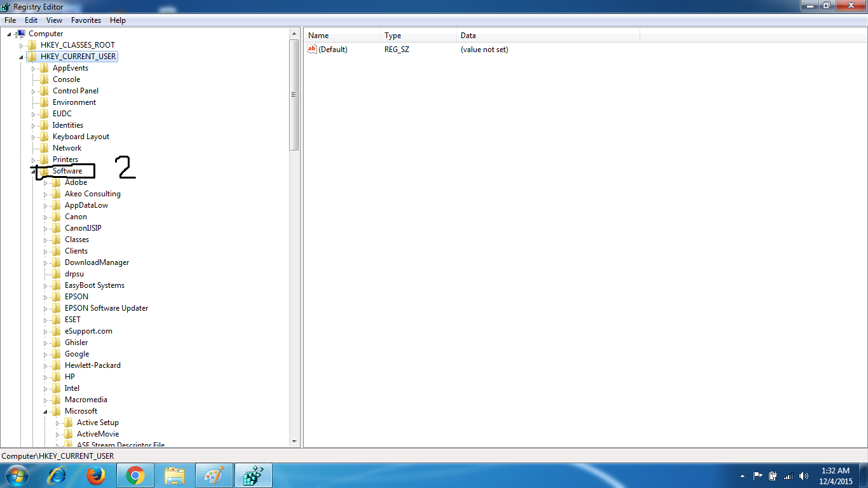Click the HKEY_CURRENT_USER folder icon
Screen dimensions: 868x488
(32, 57)
